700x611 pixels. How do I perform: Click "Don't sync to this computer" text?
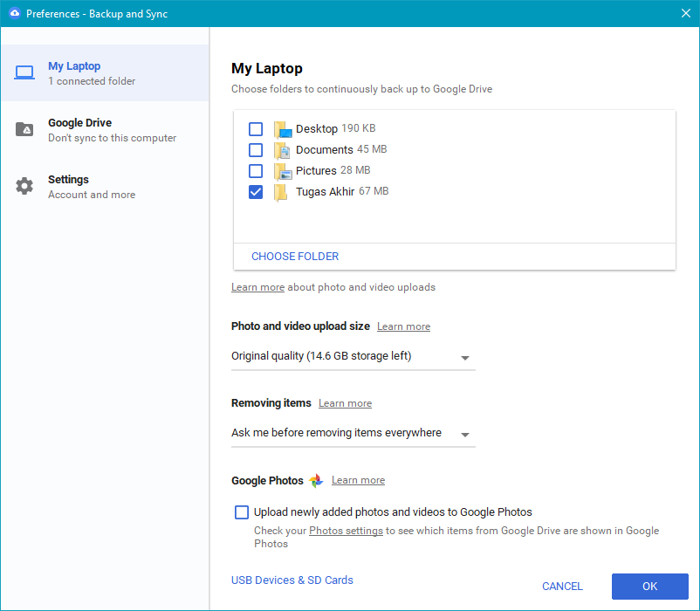pyautogui.click(x=112, y=138)
